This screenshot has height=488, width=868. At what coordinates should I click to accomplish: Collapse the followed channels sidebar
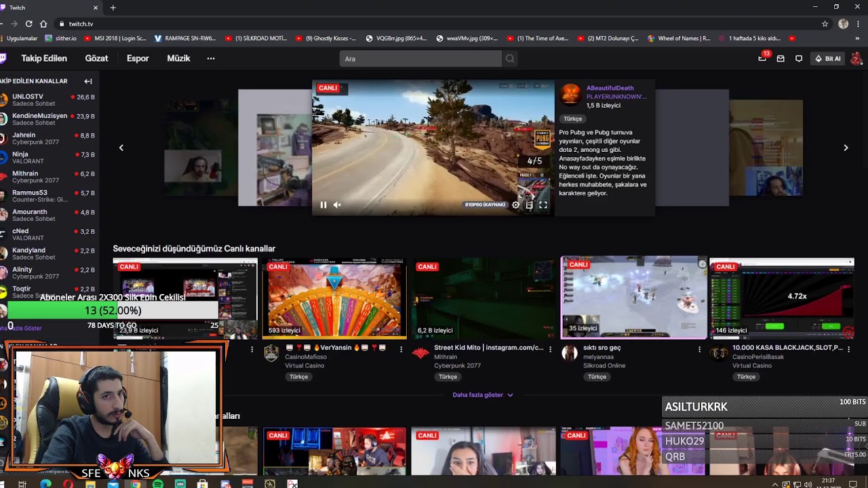pos(88,81)
